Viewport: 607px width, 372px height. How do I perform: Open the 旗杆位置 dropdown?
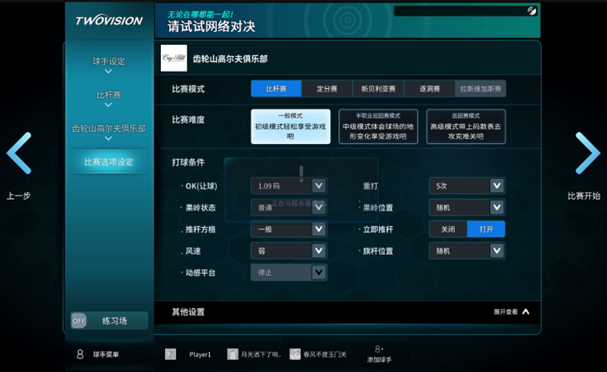(467, 251)
